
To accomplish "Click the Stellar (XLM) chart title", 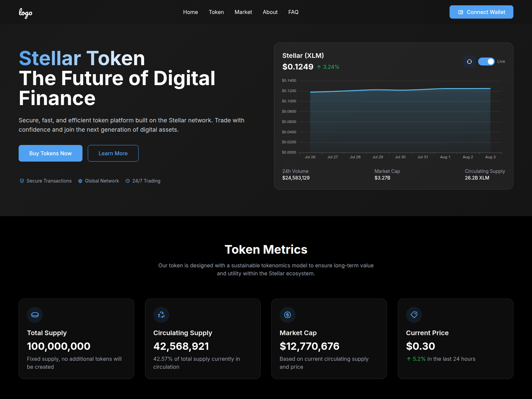I will click(x=303, y=56).
